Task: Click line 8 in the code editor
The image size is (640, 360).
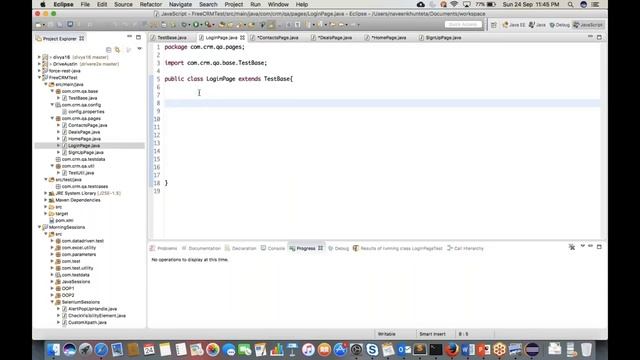Action: (x=382, y=103)
